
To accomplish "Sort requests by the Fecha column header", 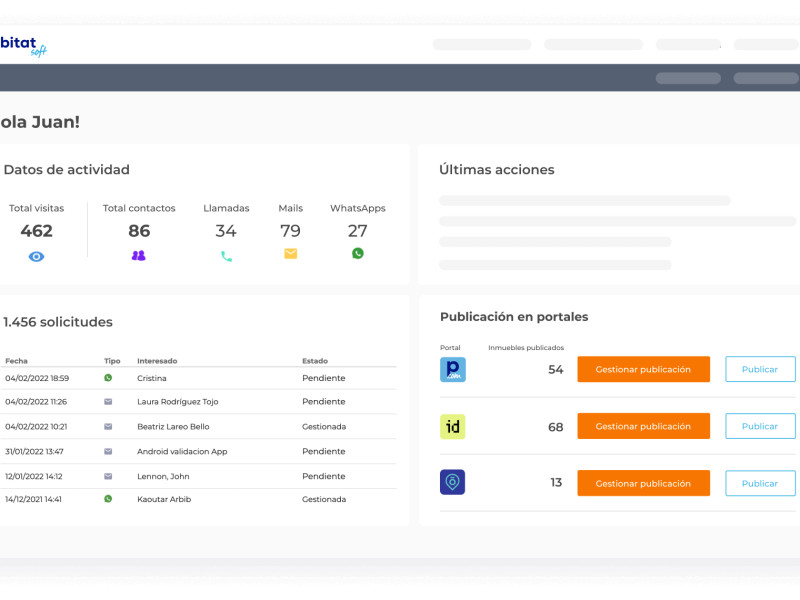I will click(16, 361).
